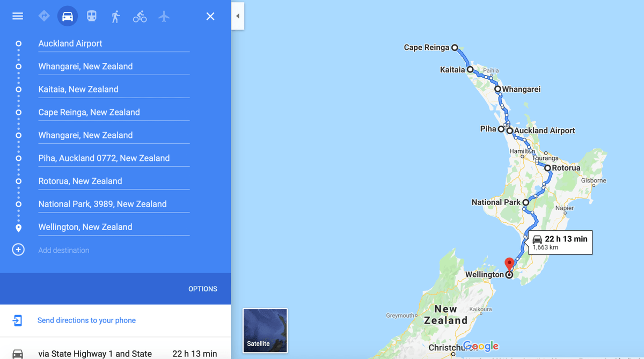Edit the Auckland Airport starting point field
This screenshot has width=644, height=359.
(114, 43)
